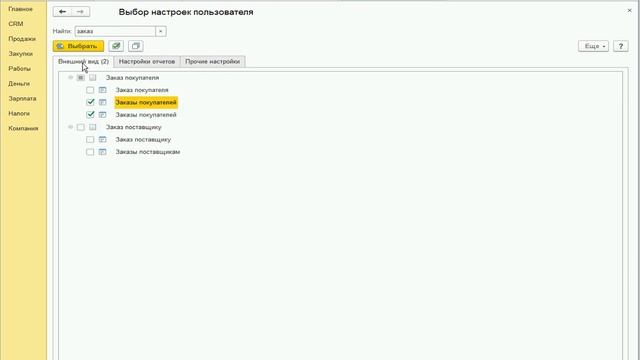
Task: Open the Зарплата section
Action: click(22, 99)
